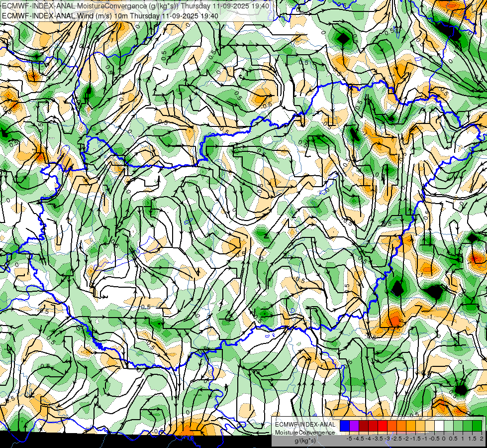Screen dimensions: 487x448
Task: Click ECMWF-INDEX-ANAL label in the legend box
Action: point(305,425)
